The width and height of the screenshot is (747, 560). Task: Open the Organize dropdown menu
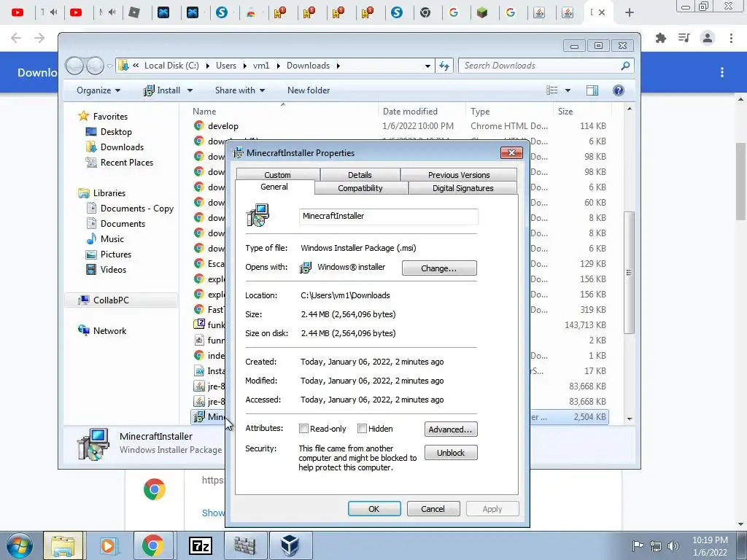point(98,90)
